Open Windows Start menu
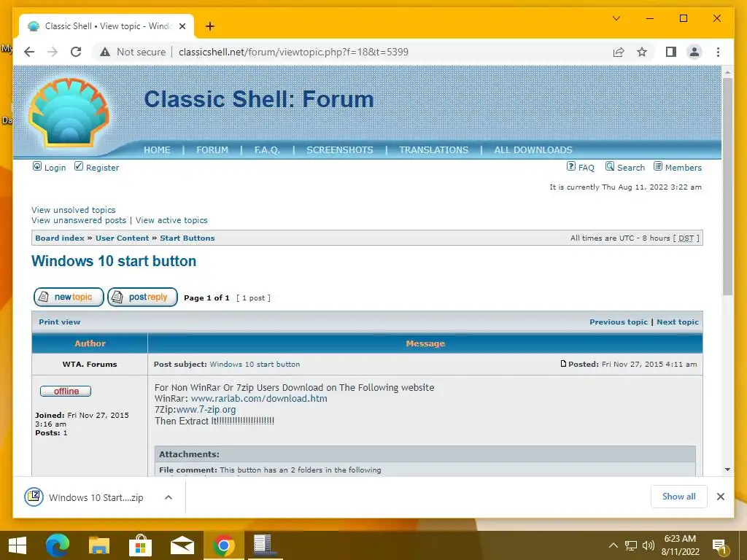This screenshot has width=747, height=560. 18,545
